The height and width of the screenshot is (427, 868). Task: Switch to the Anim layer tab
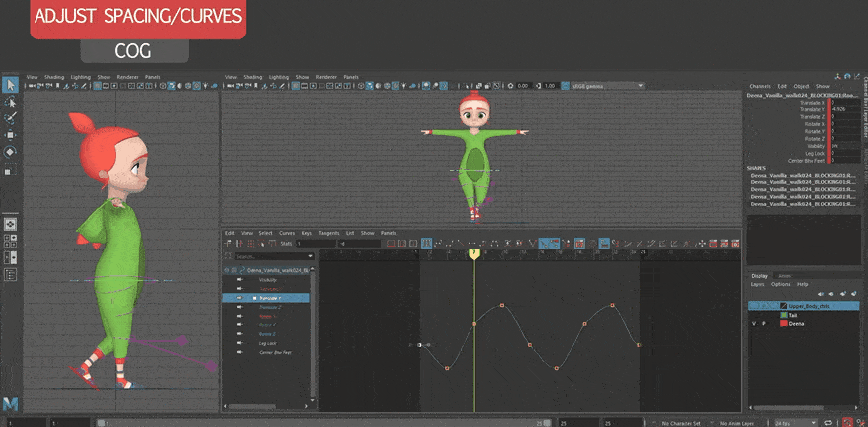[x=785, y=276]
